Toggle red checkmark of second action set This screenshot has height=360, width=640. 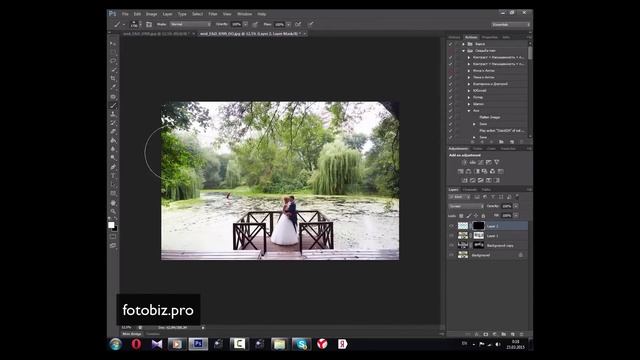pyautogui.click(x=451, y=51)
